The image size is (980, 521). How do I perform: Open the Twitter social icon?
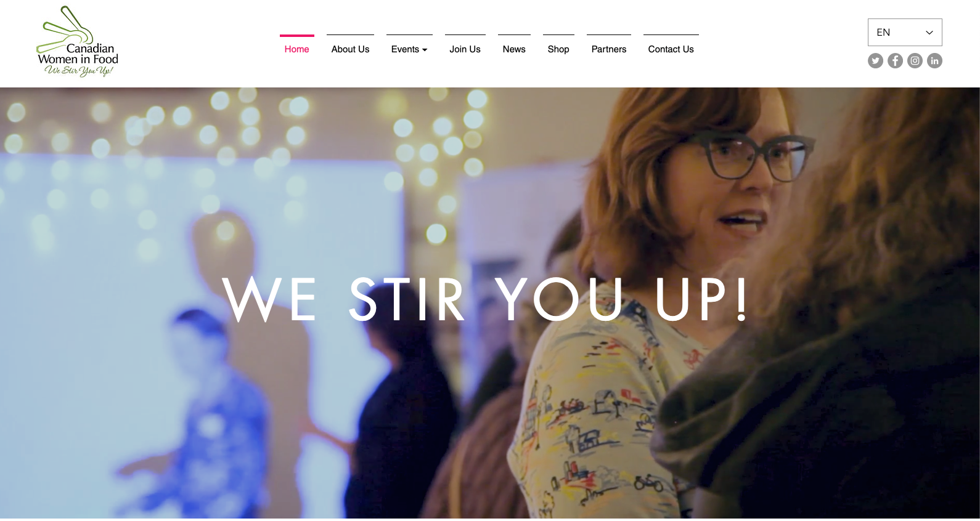coord(875,60)
